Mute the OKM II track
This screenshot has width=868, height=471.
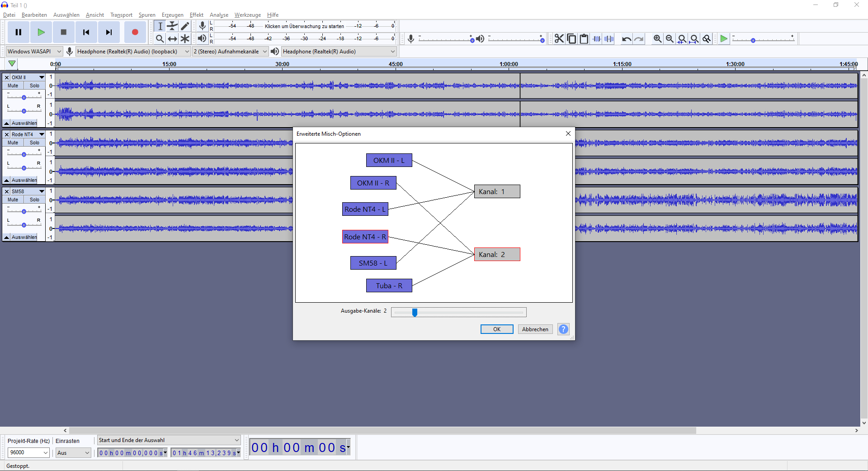(x=13, y=86)
